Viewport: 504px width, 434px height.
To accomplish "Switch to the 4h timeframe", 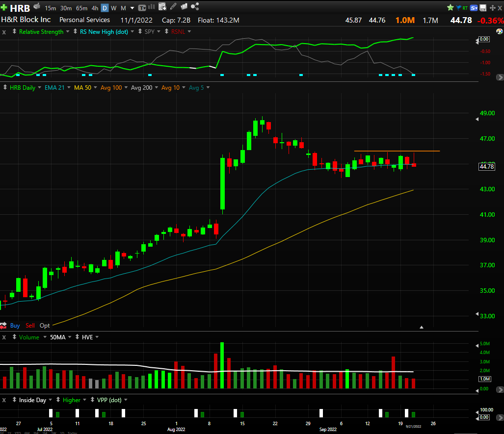I will pyautogui.click(x=95, y=8).
